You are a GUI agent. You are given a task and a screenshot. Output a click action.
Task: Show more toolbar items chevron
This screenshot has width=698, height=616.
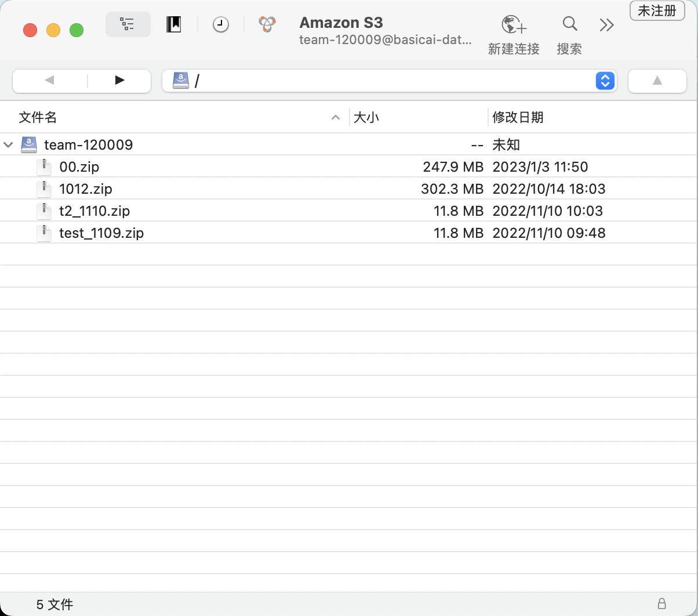(606, 25)
